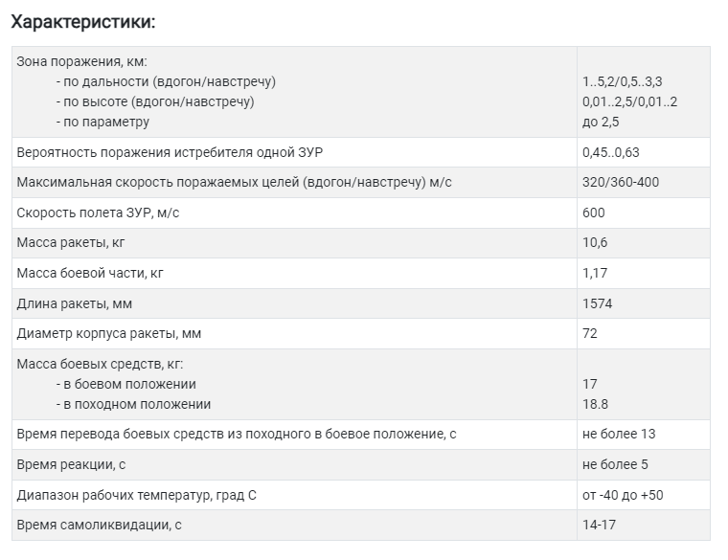The width and height of the screenshot is (728, 560).
Task: Click the "Скорость полета ЗУР, м/с" label
Action: coord(98,213)
